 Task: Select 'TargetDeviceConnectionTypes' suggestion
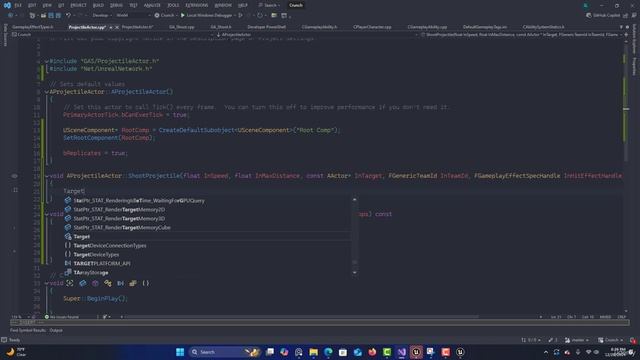(x=207, y=245)
